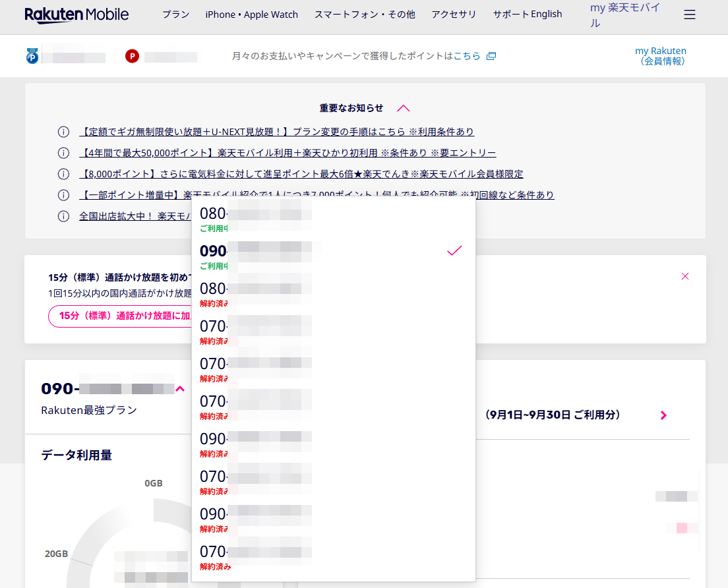This screenshot has height=588, width=728.
Task: Open the プラン menu
Action: point(176,15)
